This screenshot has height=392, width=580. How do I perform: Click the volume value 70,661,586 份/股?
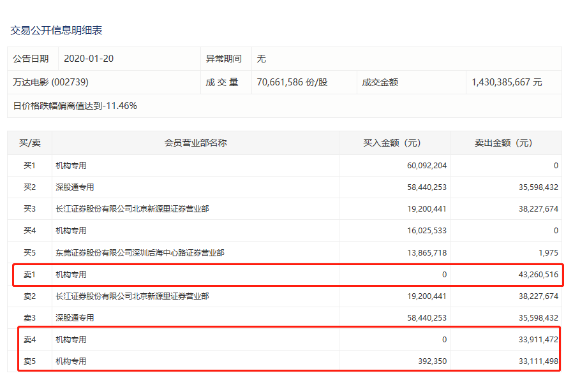click(x=292, y=82)
